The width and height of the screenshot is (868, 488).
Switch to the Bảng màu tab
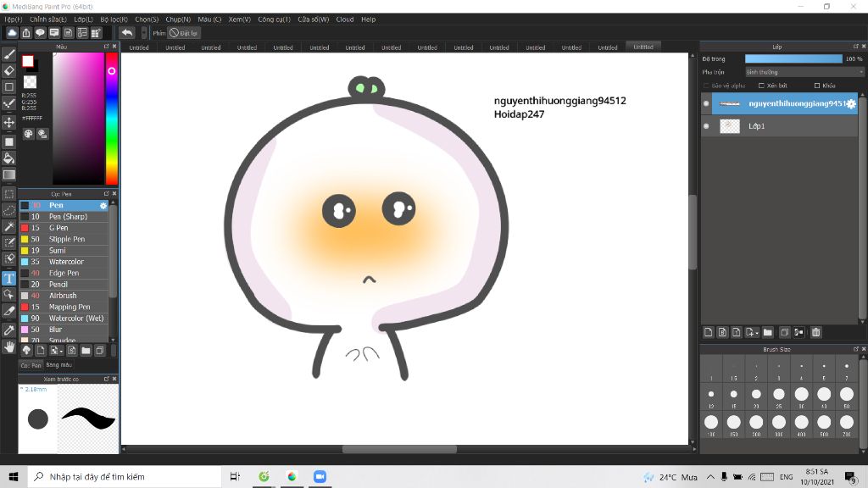pos(58,365)
